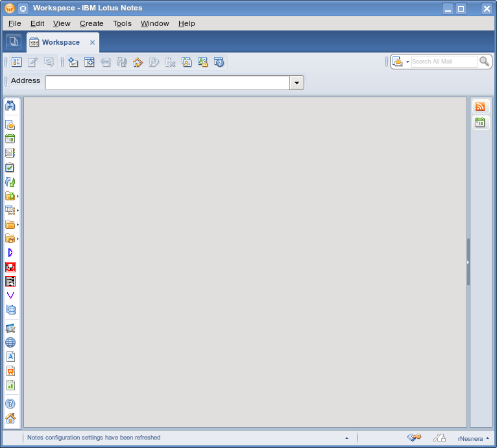Click the Open list button beside Workspace tab
The height and width of the screenshot is (448, 497).
pyautogui.click(x=13, y=42)
